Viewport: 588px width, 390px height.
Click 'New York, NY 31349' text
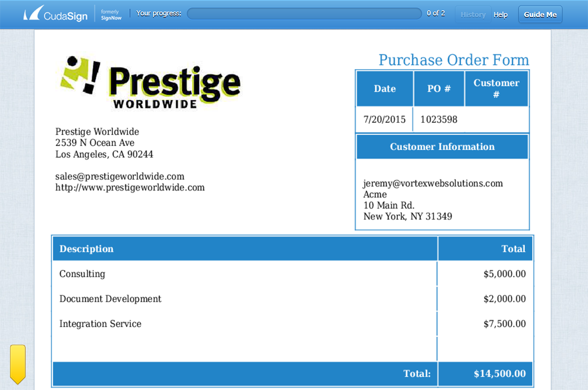coord(408,216)
